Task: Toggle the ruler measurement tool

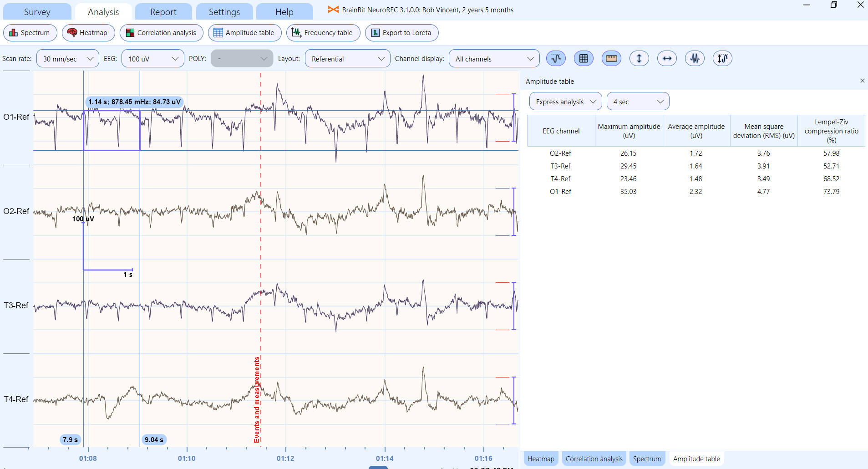Action: (611, 58)
